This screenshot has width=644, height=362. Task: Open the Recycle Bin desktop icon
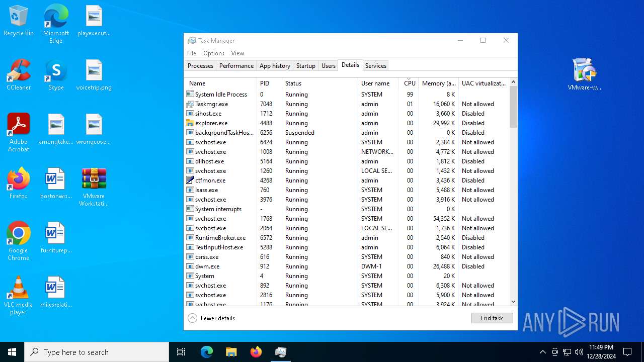(x=19, y=21)
